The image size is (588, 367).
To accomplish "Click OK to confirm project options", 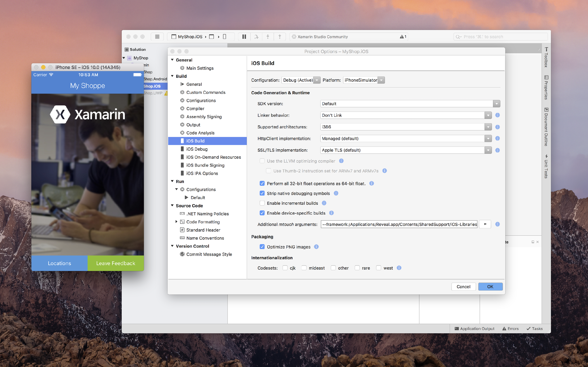I will pos(490,287).
